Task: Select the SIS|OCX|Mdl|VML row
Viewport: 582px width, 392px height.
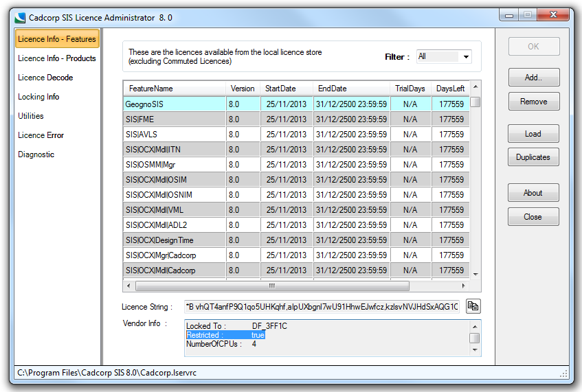Action: (x=296, y=210)
